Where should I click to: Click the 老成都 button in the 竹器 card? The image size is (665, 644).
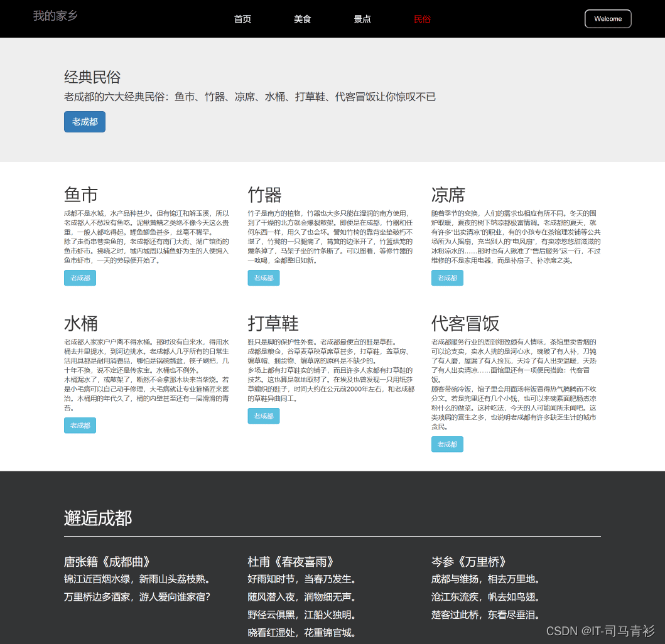263,277
